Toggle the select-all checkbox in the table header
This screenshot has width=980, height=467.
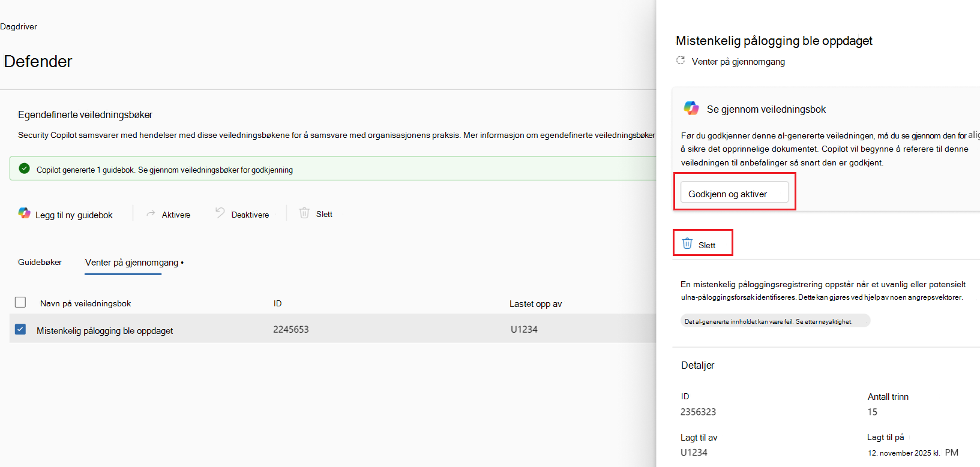[x=20, y=302]
